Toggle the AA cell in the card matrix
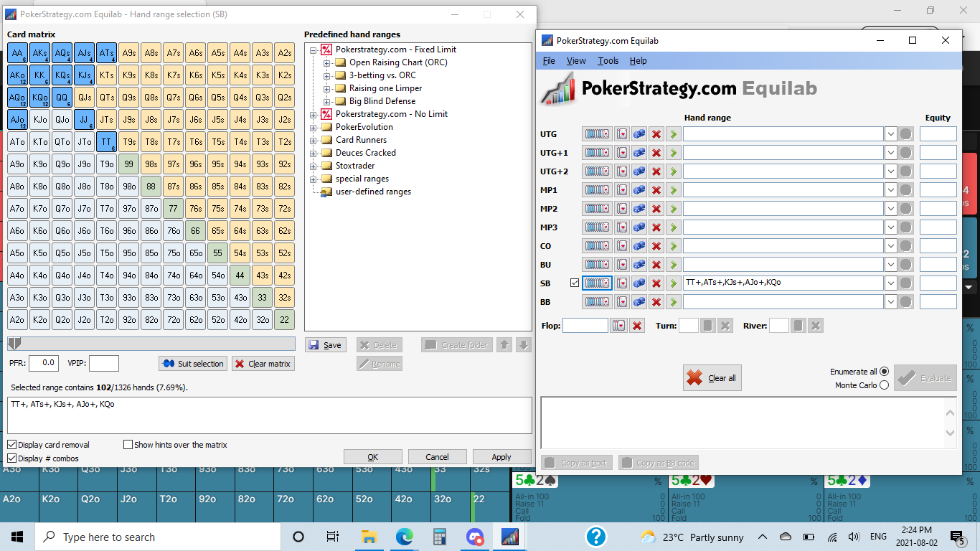Screen dimensions: 980x551 click(x=18, y=52)
